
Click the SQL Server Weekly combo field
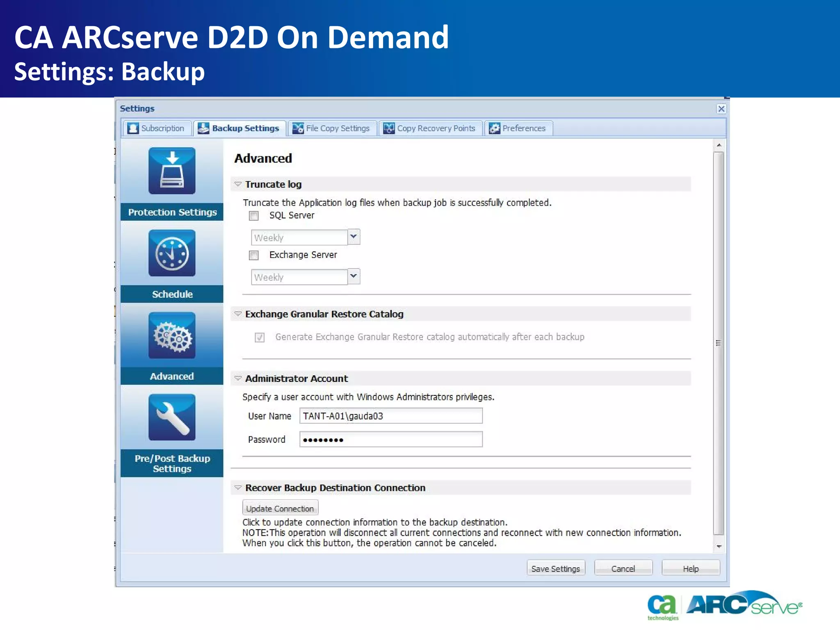299,237
